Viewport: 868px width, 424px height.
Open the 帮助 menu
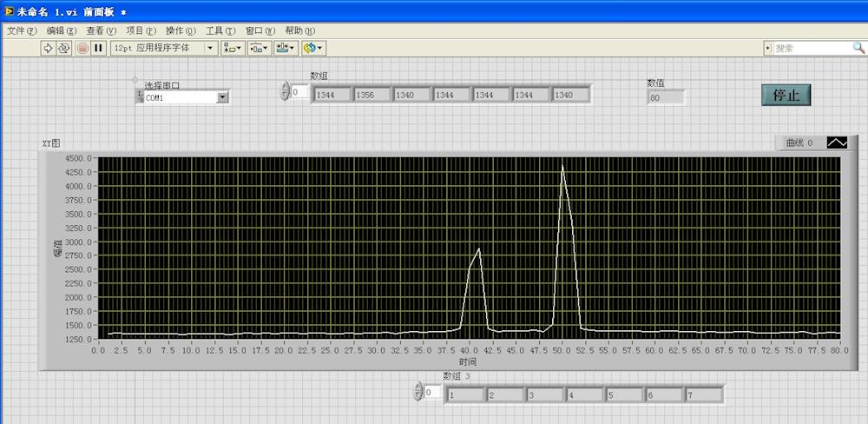[300, 31]
